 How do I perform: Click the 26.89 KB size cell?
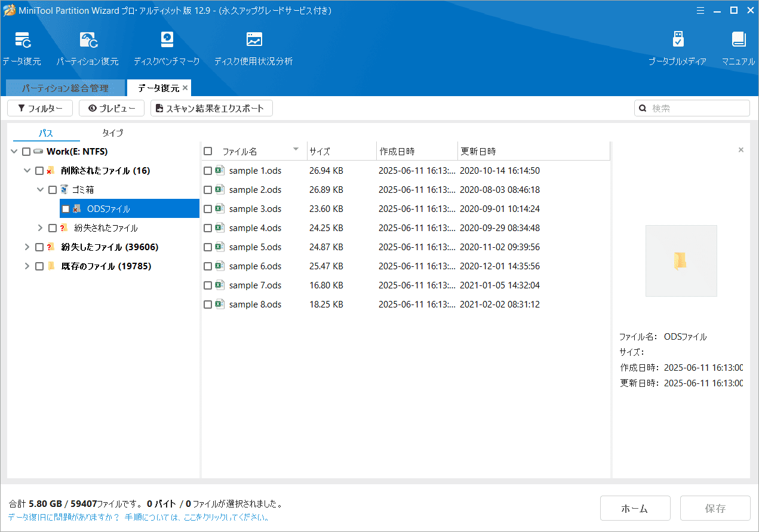(326, 190)
